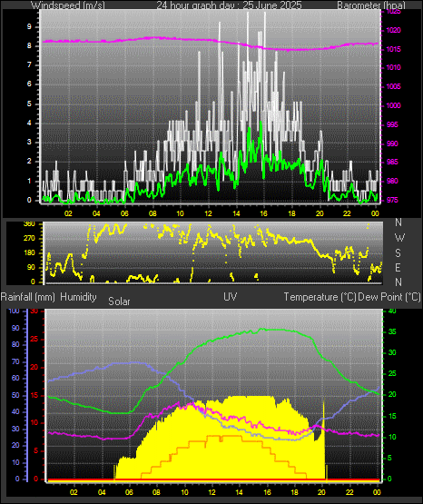
Task: Click the 8 on the windspeed axis
Action: [x=29, y=46]
